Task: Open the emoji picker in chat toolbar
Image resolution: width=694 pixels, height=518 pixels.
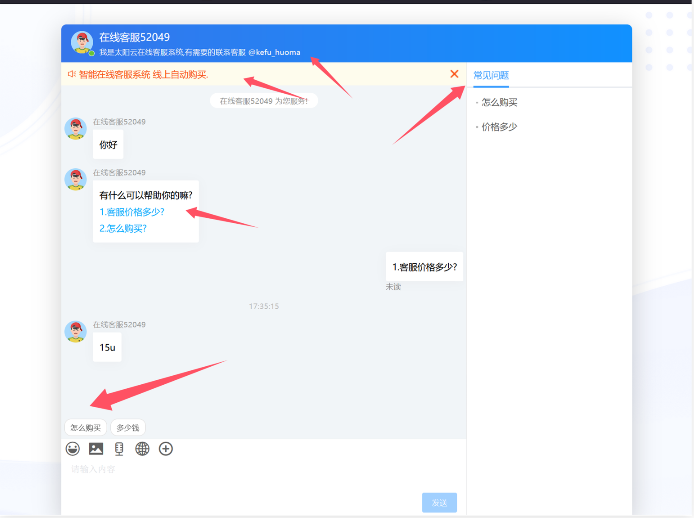Action: pyautogui.click(x=73, y=449)
